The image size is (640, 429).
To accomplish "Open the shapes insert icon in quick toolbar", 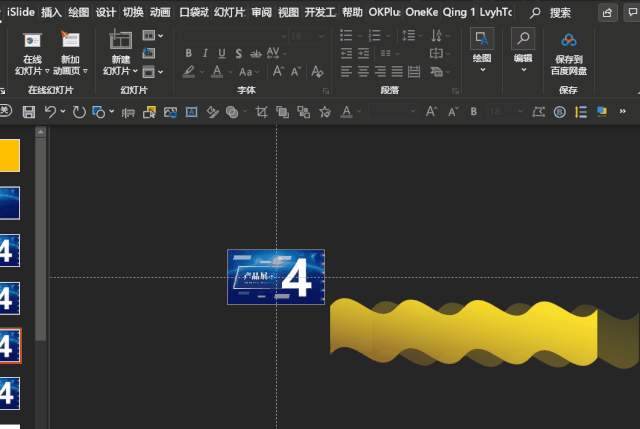I will point(99,112).
